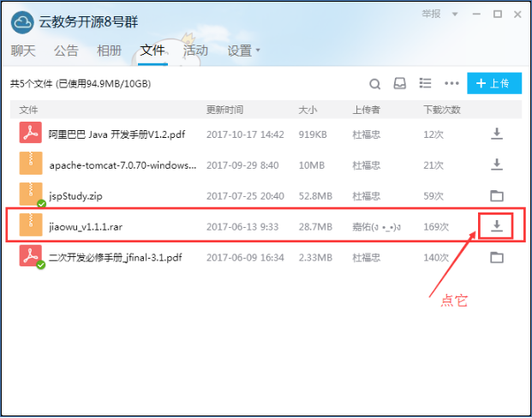Viewport: 532px width, 418px height.
Task: Open the 相册 tab
Action: pyautogui.click(x=109, y=51)
